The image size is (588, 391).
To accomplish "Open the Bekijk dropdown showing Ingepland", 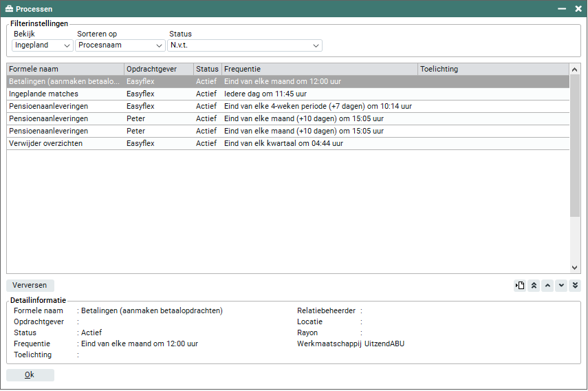I will 43,45.
